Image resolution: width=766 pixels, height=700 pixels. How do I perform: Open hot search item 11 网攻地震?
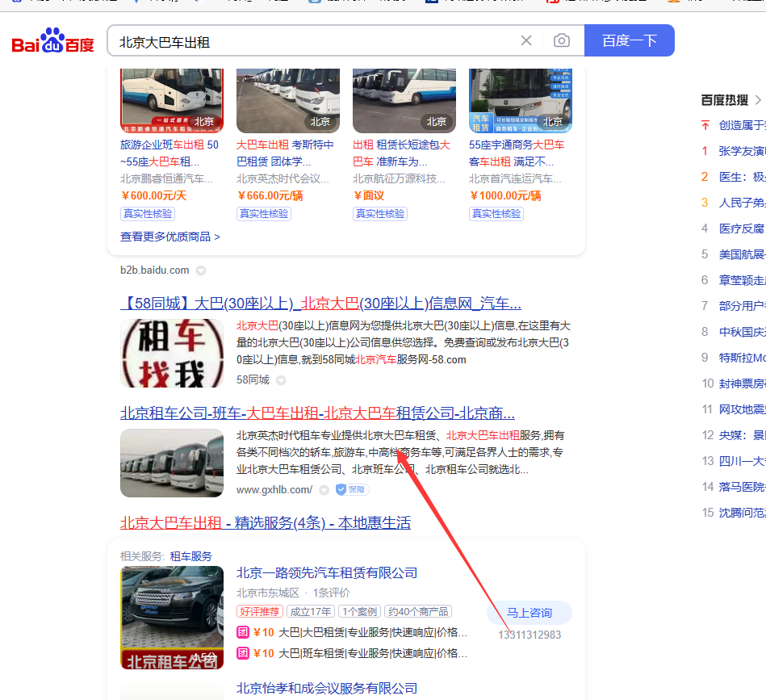pyautogui.click(x=742, y=409)
